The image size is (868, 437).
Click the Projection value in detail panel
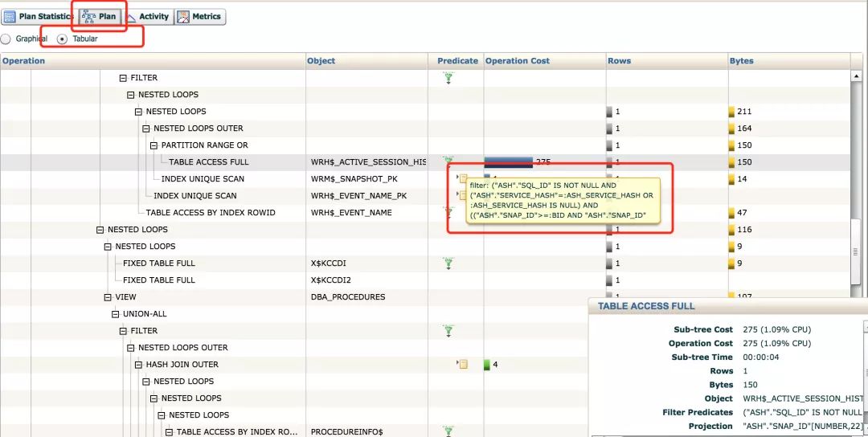point(802,427)
